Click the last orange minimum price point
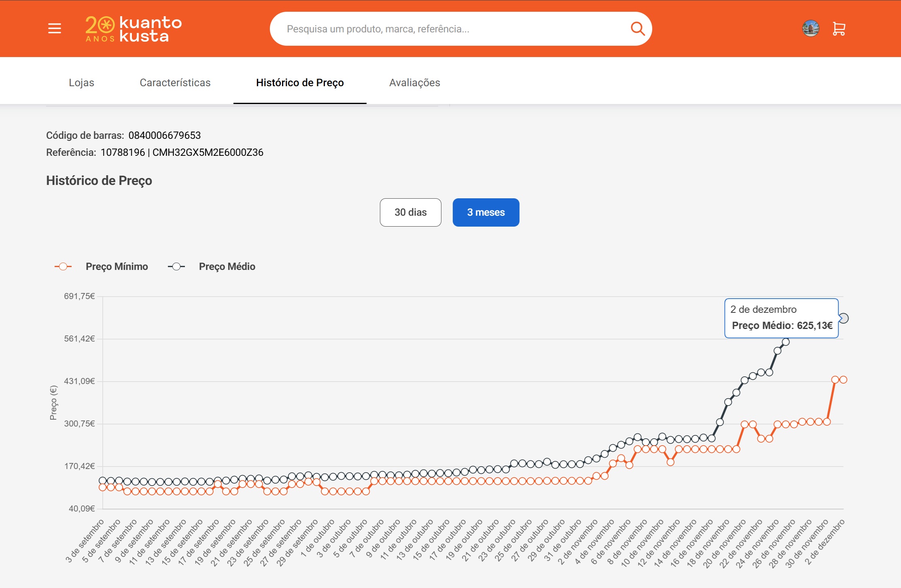 (x=843, y=380)
